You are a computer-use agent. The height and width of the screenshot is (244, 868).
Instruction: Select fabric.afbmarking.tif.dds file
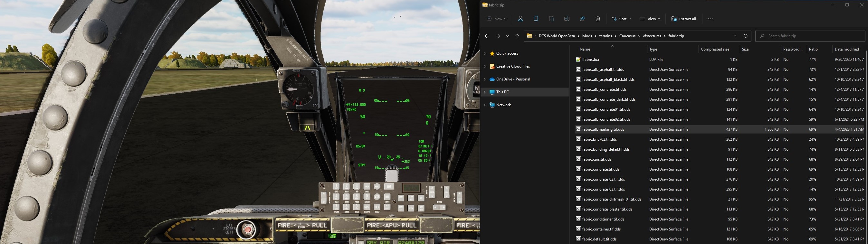[x=603, y=129]
